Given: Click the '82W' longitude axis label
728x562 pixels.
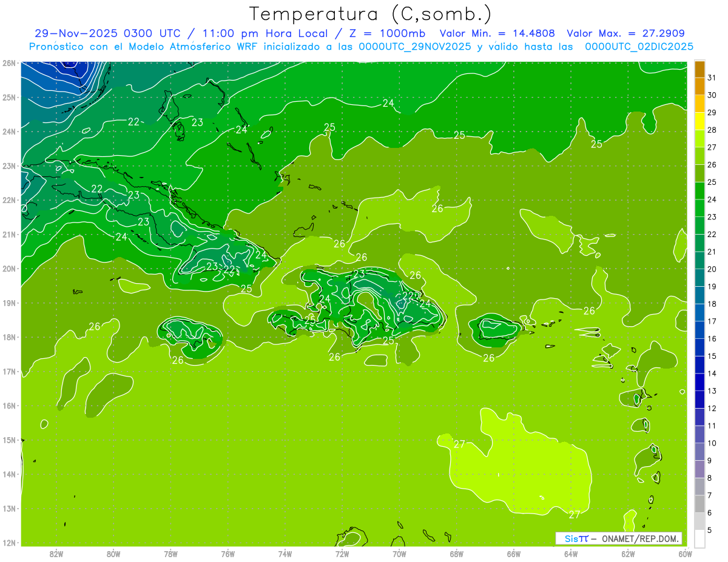Looking at the screenshot, I should [x=56, y=554].
